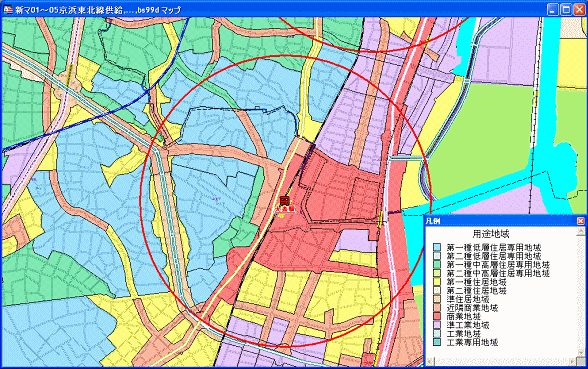Click the large light-green area on map
Viewport: 588px width, 369px height.
point(484,139)
